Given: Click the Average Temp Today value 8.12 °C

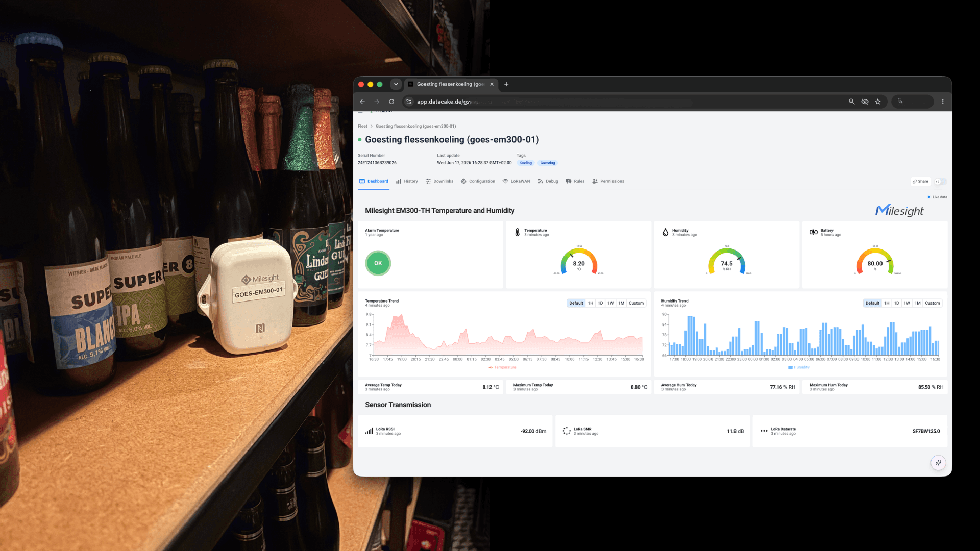Looking at the screenshot, I should tap(491, 387).
